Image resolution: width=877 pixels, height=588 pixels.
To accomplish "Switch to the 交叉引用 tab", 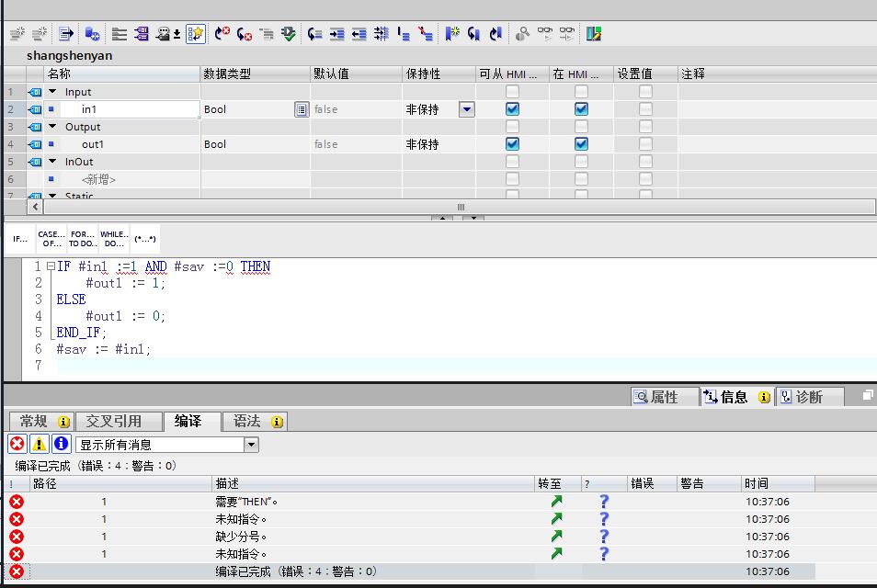I will coord(118,421).
